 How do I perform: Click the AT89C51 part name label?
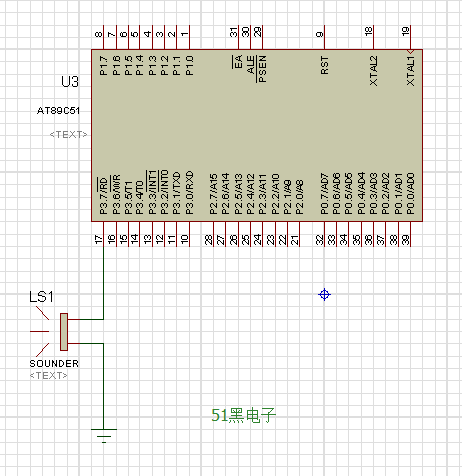coord(58,111)
